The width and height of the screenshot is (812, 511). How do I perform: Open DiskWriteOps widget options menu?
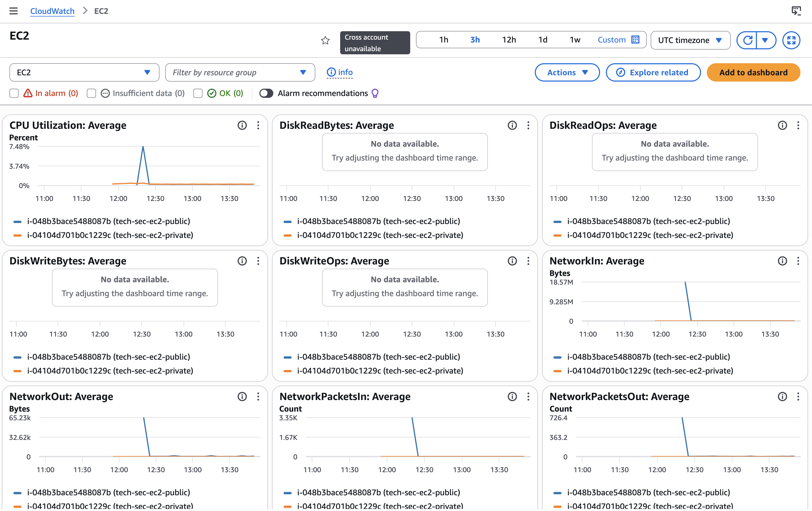click(528, 261)
